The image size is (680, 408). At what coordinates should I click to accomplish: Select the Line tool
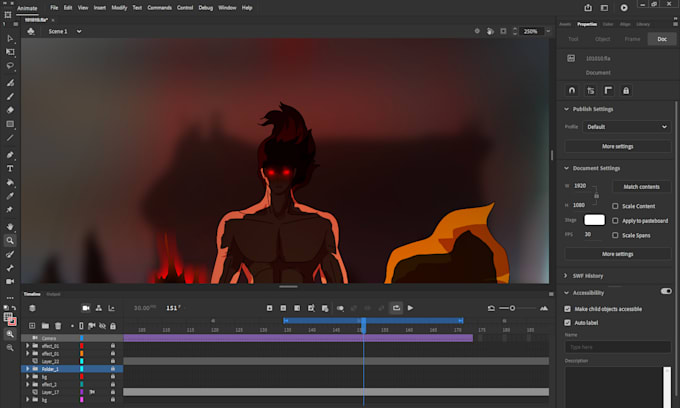pos(10,138)
